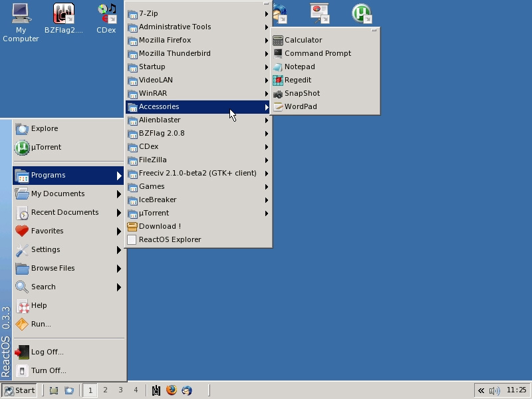Screen dimensions: 532x399
Task: Click the volume speaker tray icon
Action: (x=495, y=391)
